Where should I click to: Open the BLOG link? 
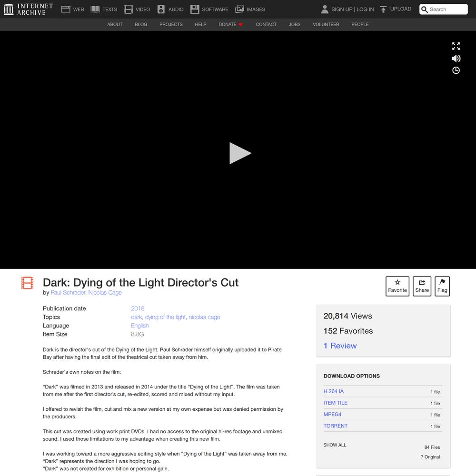coord(141,25)
